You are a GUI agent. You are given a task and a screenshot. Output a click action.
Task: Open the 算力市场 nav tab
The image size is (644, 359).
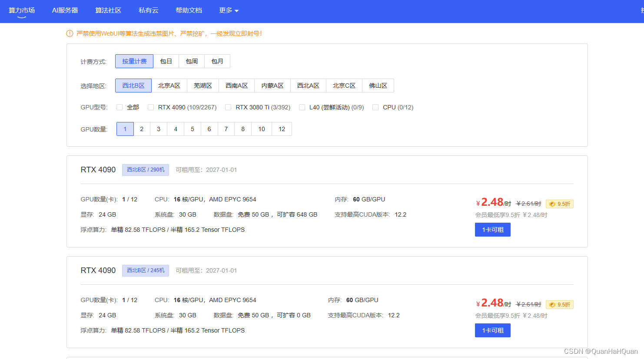(x=22, y=10)
